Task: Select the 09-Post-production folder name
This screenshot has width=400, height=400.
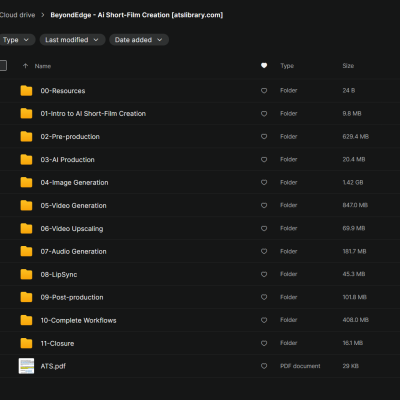Action: pyautogui.click(x=72, y=297)
